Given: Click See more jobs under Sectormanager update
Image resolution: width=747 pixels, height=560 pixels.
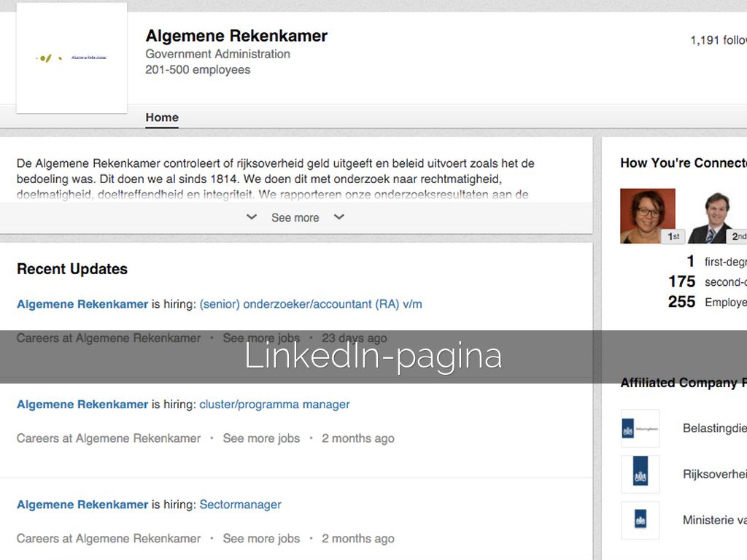Looking at the screenshot, I should point(261,539).
